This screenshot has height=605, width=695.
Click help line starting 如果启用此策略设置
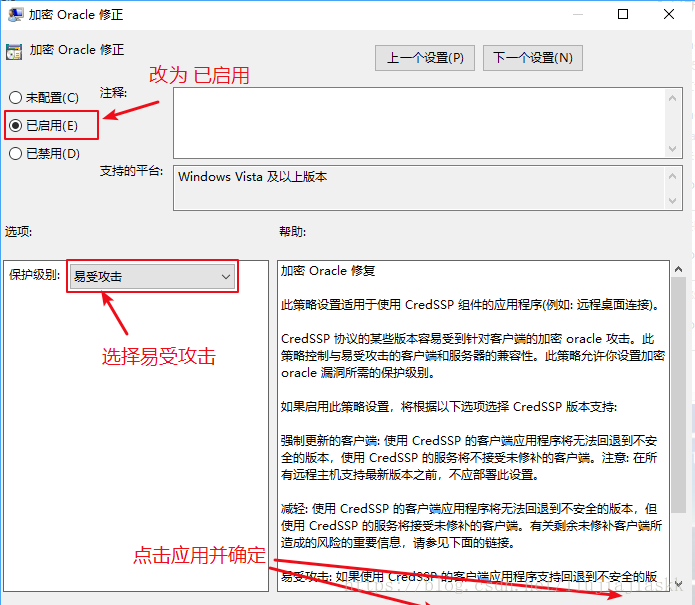[449, 407]
